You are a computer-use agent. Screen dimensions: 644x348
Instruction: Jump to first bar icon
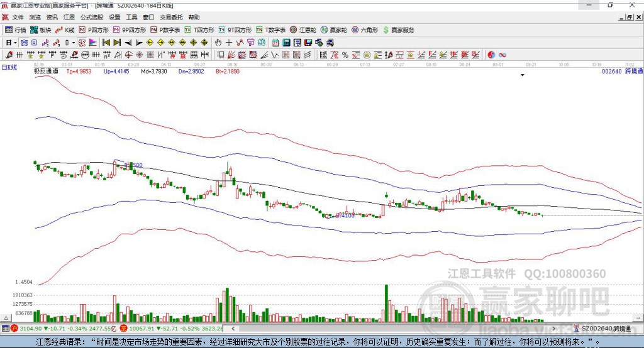click(x=106, y=43)
